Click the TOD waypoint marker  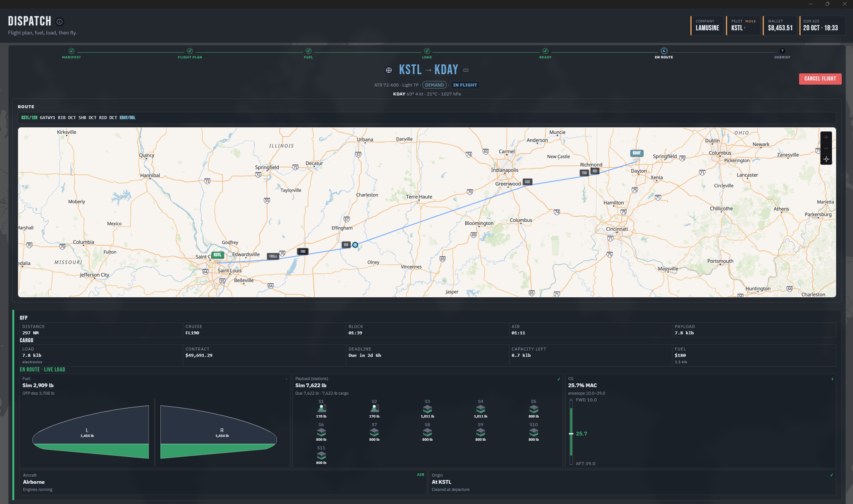point(584,173)
